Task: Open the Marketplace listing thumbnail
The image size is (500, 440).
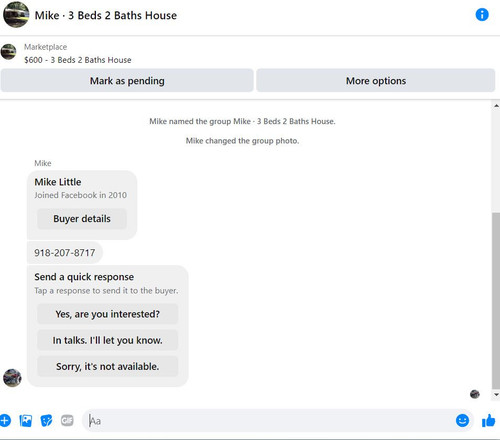Action: 8,52
